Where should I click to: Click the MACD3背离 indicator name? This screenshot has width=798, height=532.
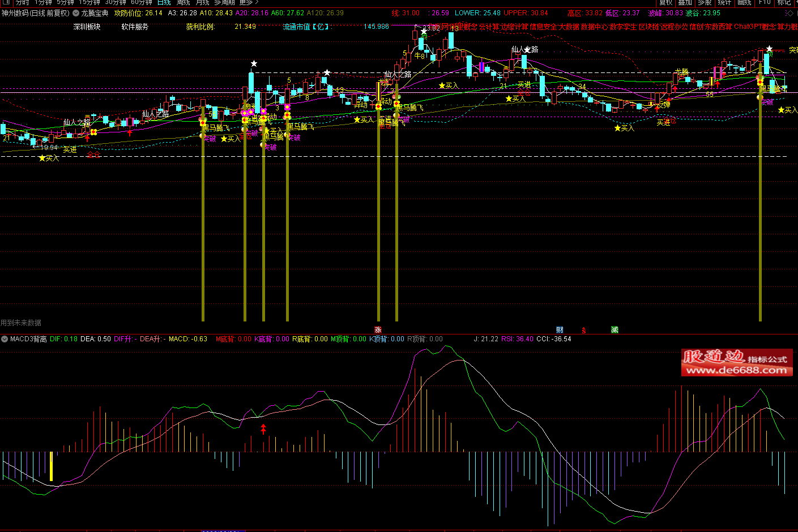(28, 339)
